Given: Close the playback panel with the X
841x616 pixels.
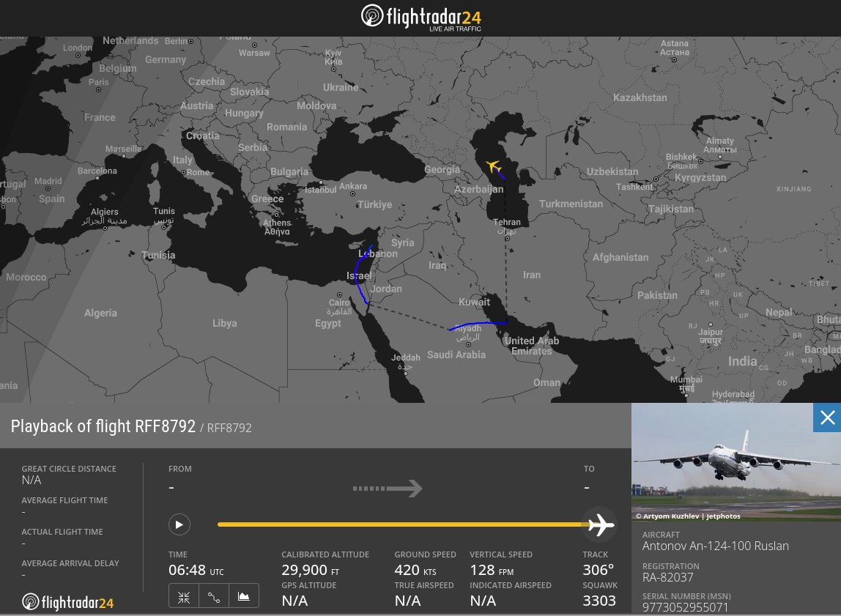Looking at the screenshot, I should point(827,418).
